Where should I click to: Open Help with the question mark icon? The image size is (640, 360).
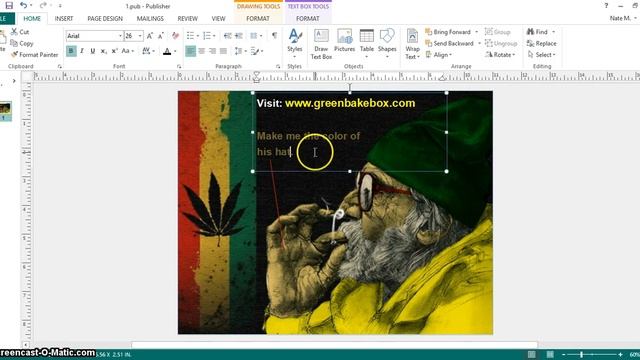click(x=606, y=6)
